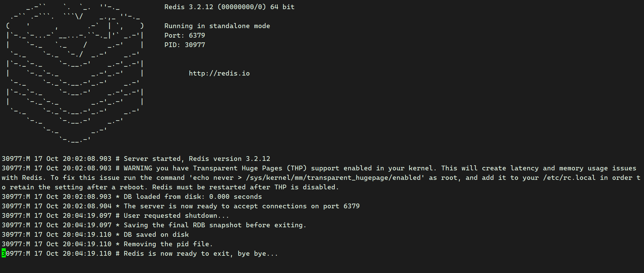Click the 'DB saved on disk' log line
This screenshot has width=644, height=273.
tap(95, 235)
